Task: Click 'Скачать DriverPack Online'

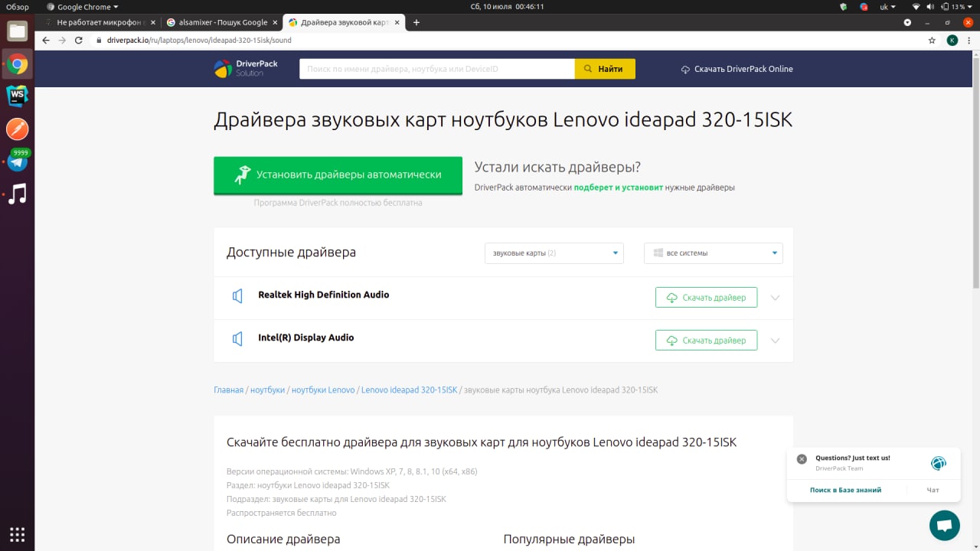Action: (737, 69)
